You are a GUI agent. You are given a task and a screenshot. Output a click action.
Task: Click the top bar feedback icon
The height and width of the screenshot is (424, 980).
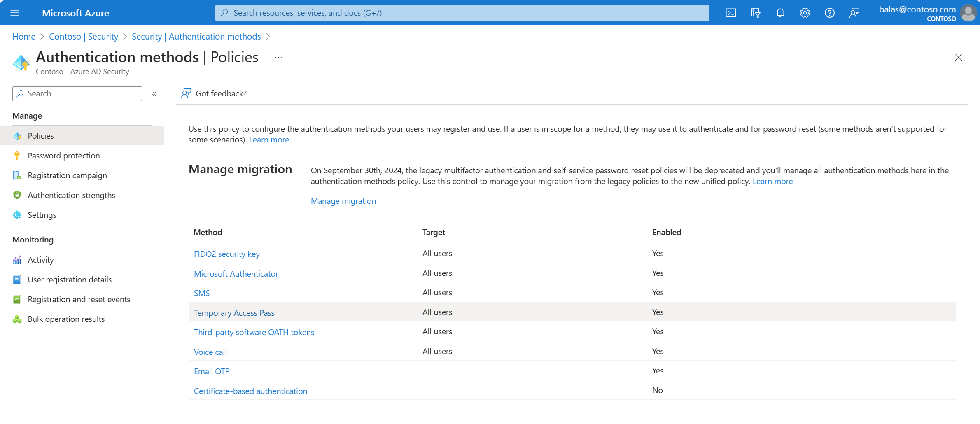854,13
